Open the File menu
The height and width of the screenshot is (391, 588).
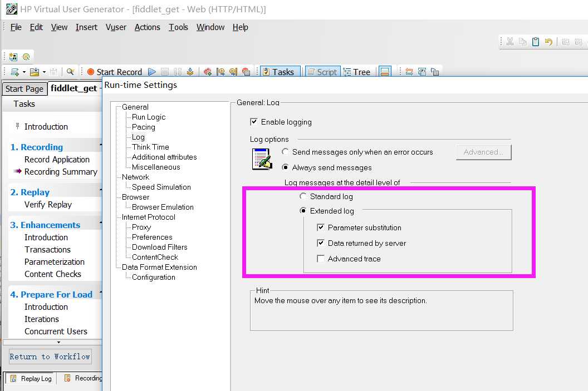click(16, 27)
